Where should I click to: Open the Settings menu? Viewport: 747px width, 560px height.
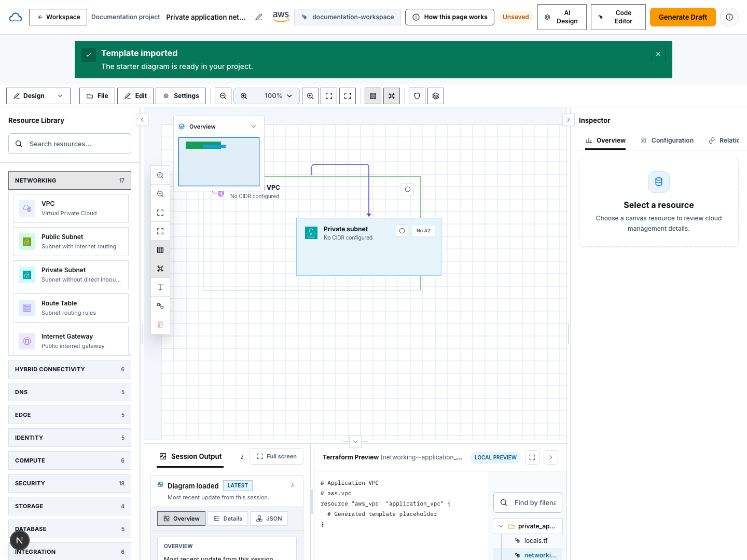181,96
